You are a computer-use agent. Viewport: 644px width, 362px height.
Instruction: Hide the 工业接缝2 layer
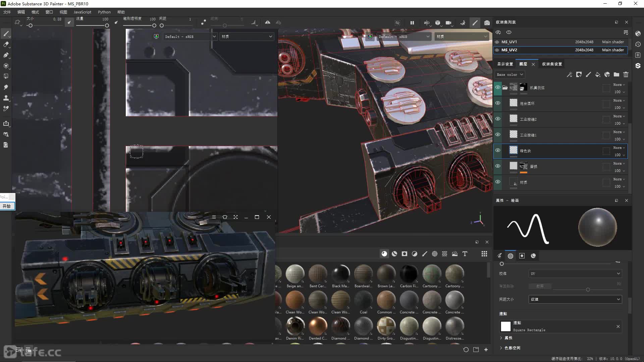[498, 119]
